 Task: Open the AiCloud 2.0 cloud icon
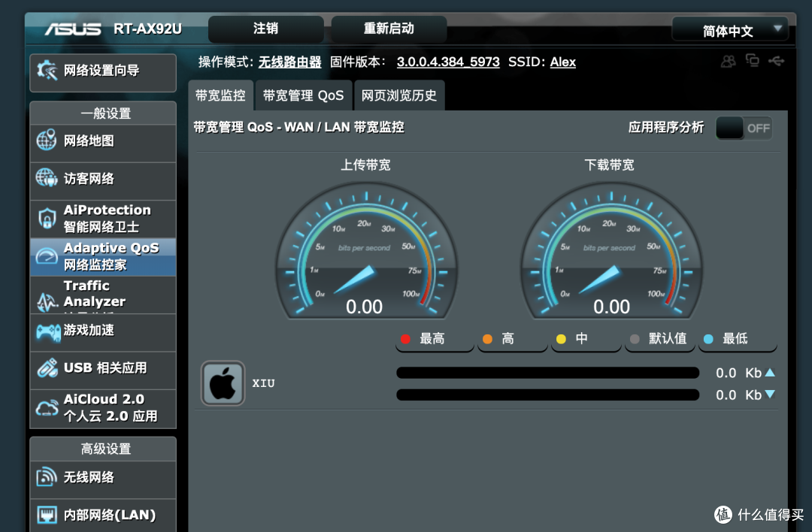[x=47, y=408]
